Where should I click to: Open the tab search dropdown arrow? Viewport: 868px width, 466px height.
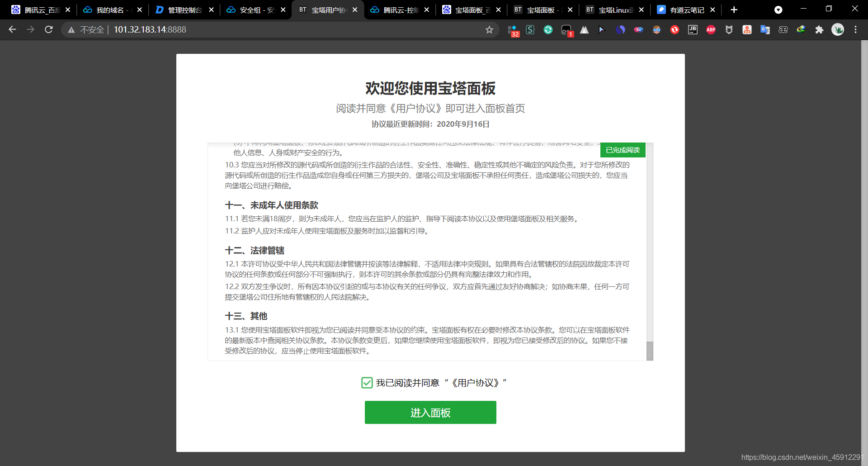click(x=778, y=10)
